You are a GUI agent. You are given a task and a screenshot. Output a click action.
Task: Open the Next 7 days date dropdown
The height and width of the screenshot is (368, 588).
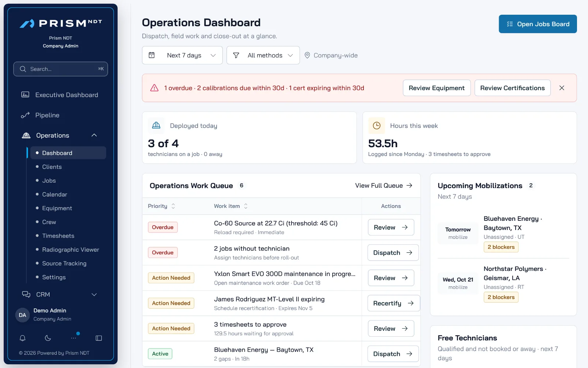182,55
